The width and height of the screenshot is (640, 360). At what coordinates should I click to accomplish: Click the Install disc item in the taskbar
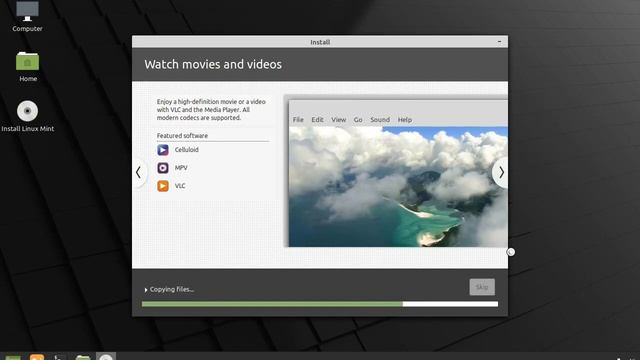(106, 356)
